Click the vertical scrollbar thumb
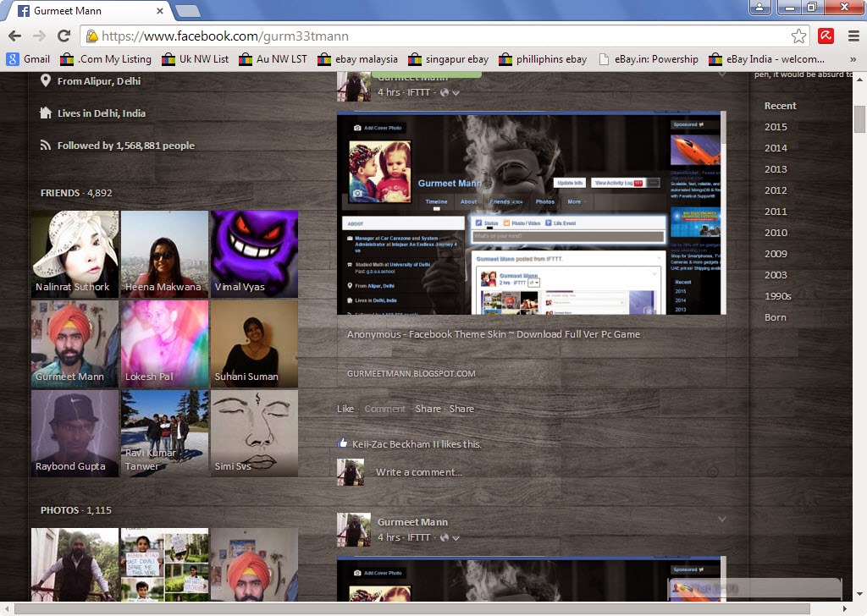The image size is (867, 616). pyautogui.click(x=859, y=118)
